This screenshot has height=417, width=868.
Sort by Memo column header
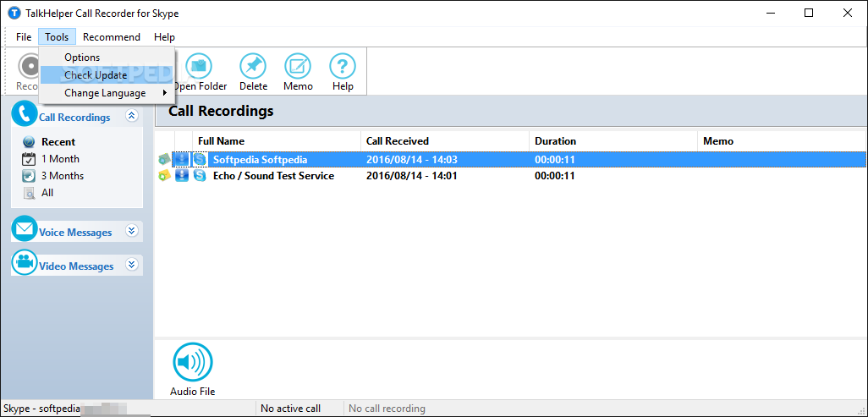coord(782,141)
